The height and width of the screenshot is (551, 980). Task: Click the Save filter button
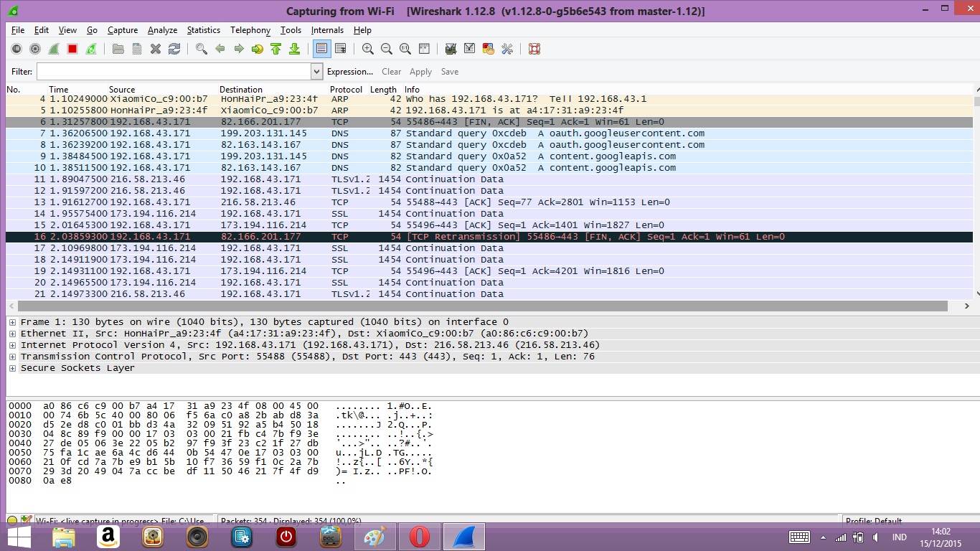pyautogui.click(x=450, y=72)
